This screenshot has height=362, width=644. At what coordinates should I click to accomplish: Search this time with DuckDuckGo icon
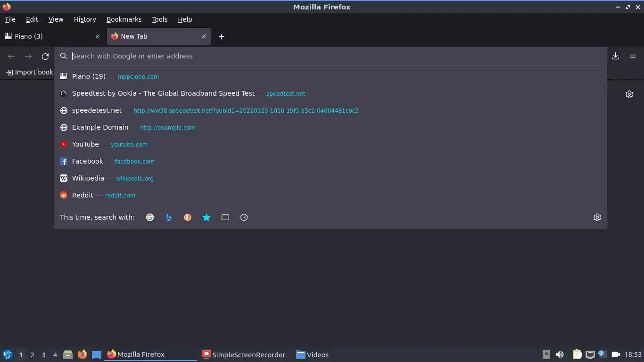tap(188, 217)
